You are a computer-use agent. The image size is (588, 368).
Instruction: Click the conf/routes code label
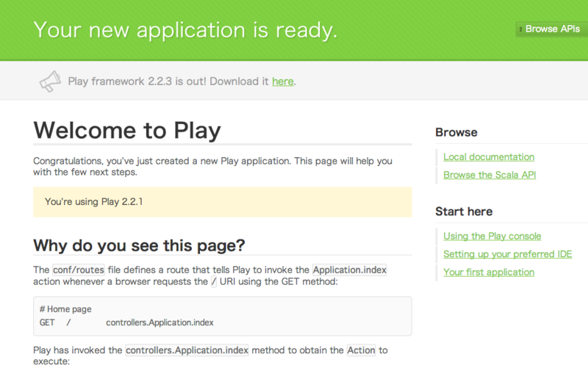(x=79, y=270)
